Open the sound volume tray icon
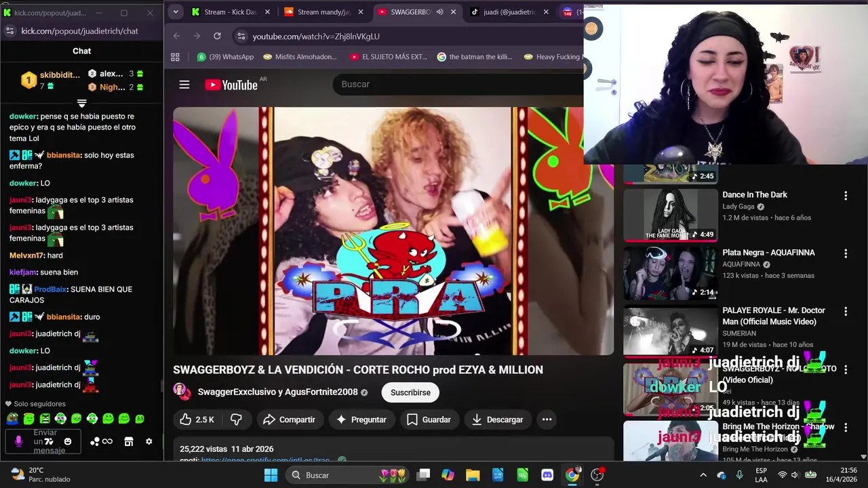 (x=796, y=474)
